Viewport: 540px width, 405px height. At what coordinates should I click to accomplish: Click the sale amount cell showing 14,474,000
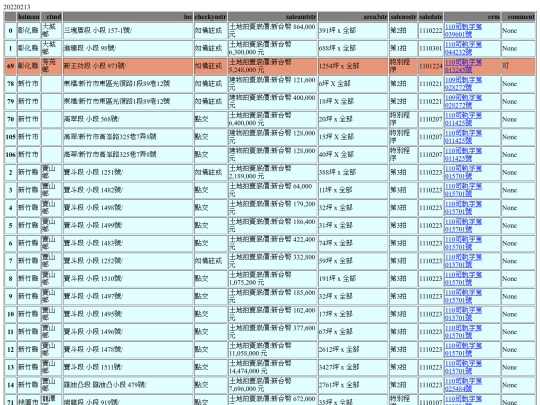[x=272, y=367]
